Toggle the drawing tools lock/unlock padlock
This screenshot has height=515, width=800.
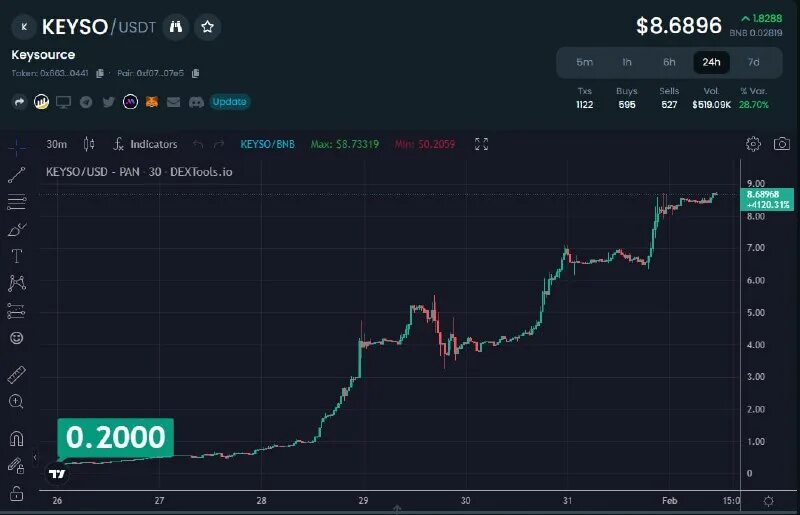[16, 494]
